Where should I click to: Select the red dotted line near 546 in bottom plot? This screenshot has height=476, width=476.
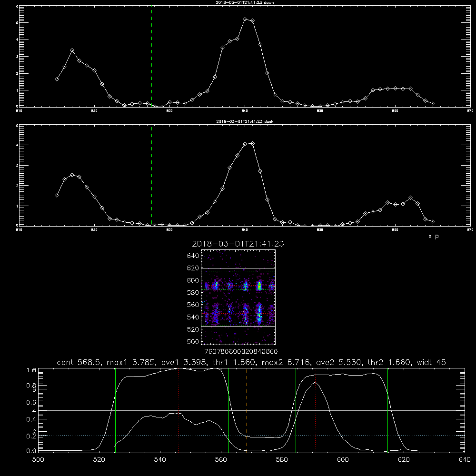tap(178, 410)
